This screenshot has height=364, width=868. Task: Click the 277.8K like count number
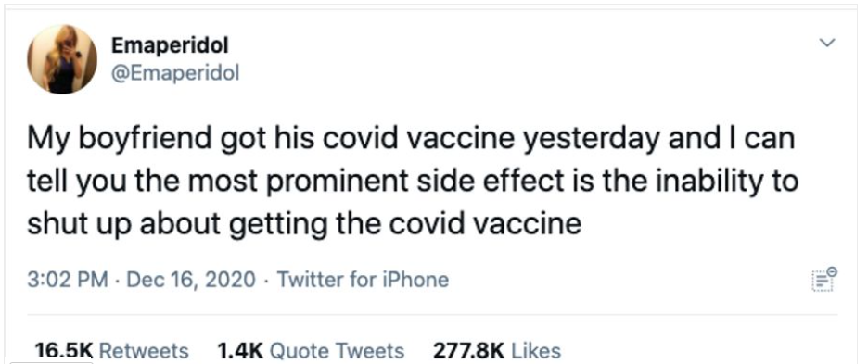coord(468,350)
